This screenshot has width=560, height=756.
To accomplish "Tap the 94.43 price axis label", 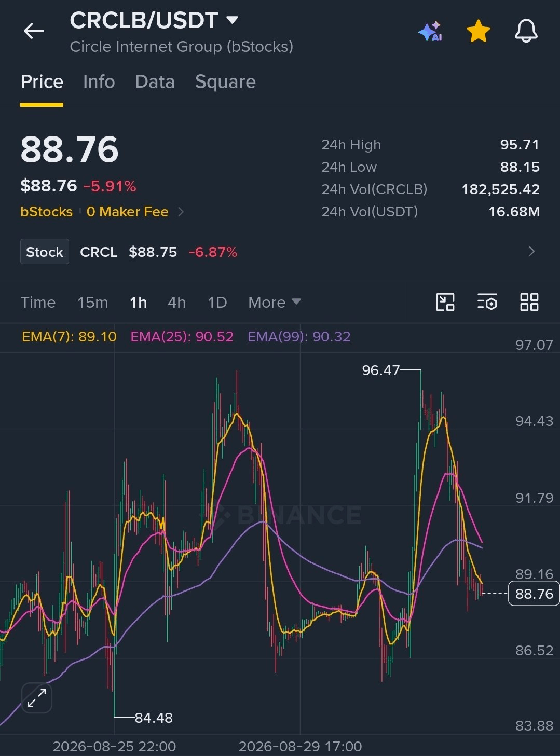I will coord(534,421).
